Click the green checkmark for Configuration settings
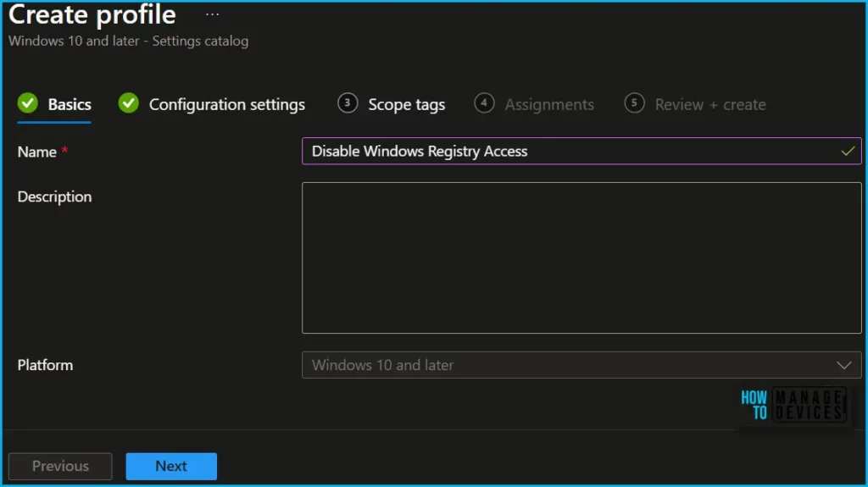Viewport: 868px width, 487px height. [129, 103]
